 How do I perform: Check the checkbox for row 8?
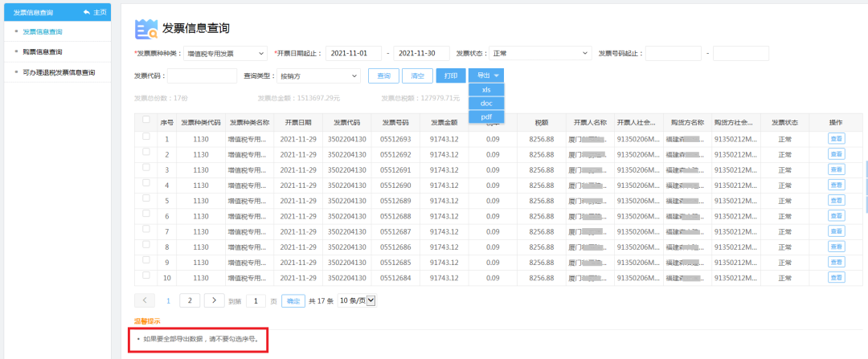tap(146, 244)
